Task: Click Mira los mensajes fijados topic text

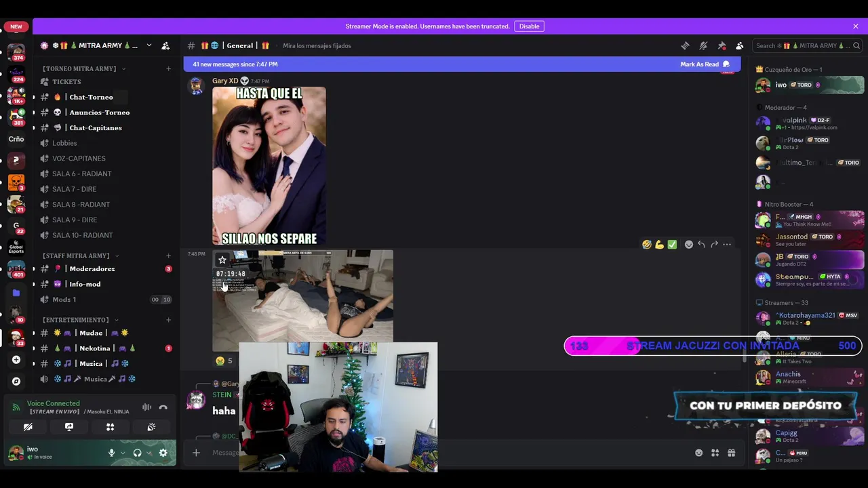Action: click(x=317, y=45)
